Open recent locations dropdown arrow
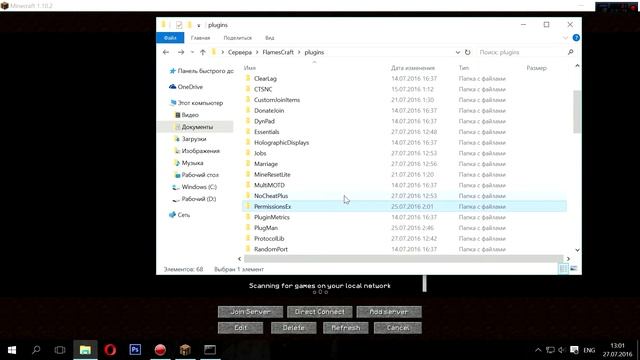 pyautogui.click(x=192, y=52)
